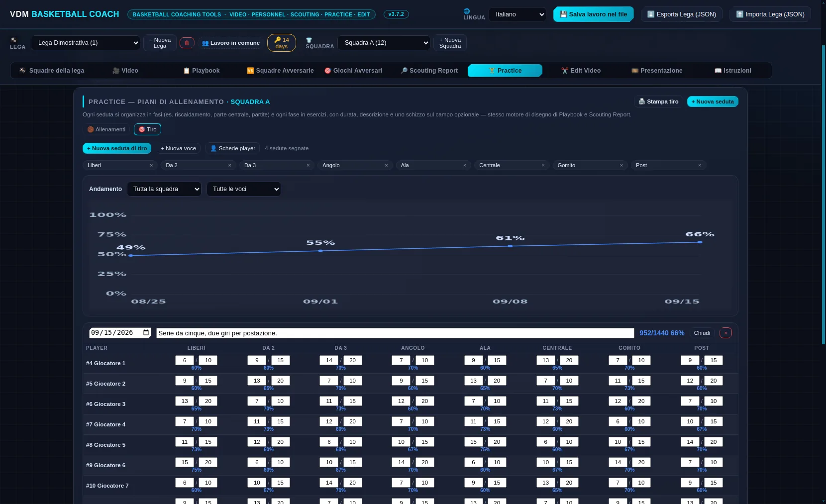Image resolution: width=826 pixels, height=504 pixels.
Task: Switch to Allenamenti sub-view
Action: [106, 129]
